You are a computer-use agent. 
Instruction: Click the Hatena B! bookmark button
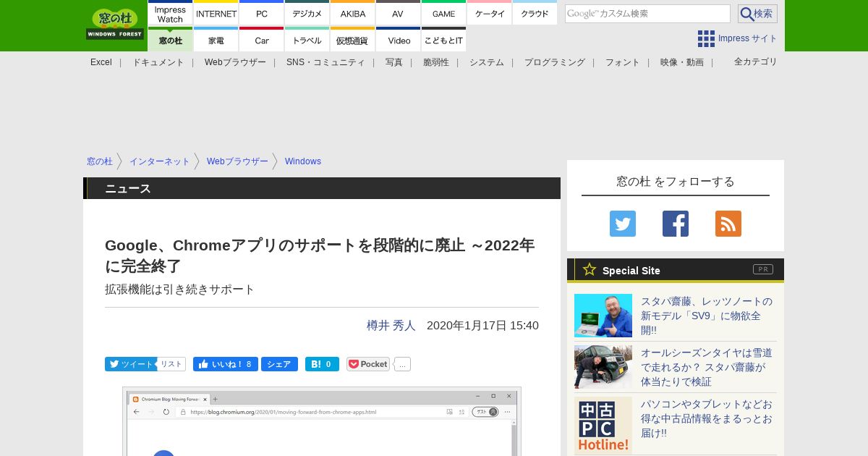pyautogui.click(x=322, y=364)
